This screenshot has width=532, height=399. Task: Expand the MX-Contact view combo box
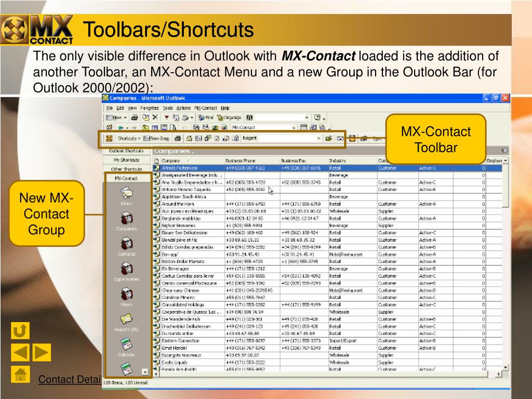pos(294,128)
